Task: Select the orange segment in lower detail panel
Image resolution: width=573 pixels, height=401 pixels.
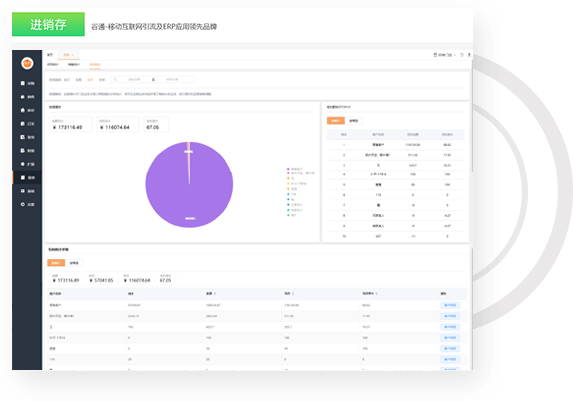Action: point(56,263)
